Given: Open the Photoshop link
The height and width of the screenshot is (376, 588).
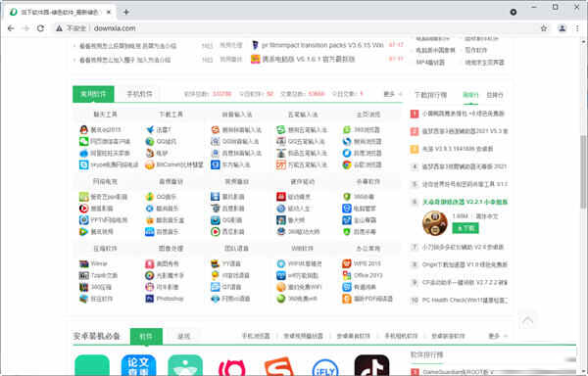Looking at the screenshot, I should pos(170,299).
